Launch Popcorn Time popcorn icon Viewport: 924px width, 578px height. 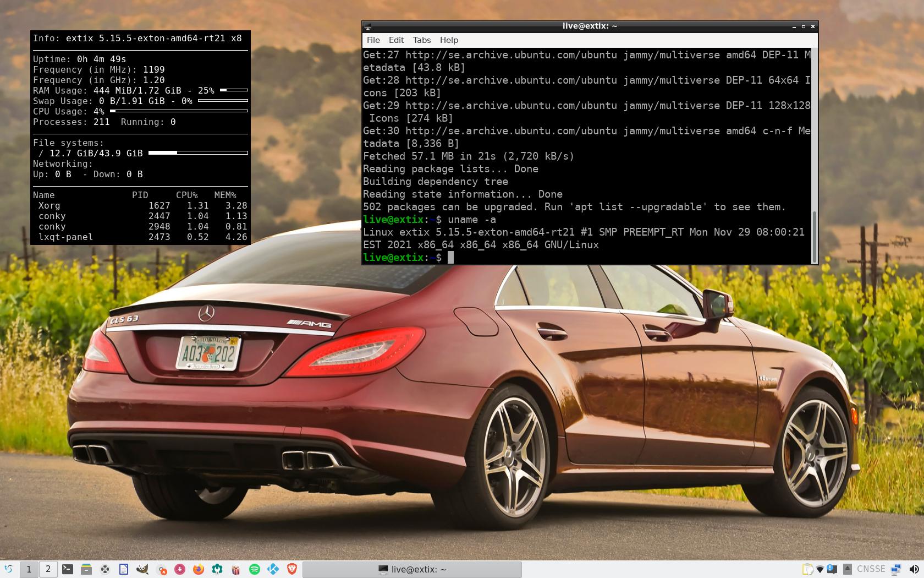[236, 569]
